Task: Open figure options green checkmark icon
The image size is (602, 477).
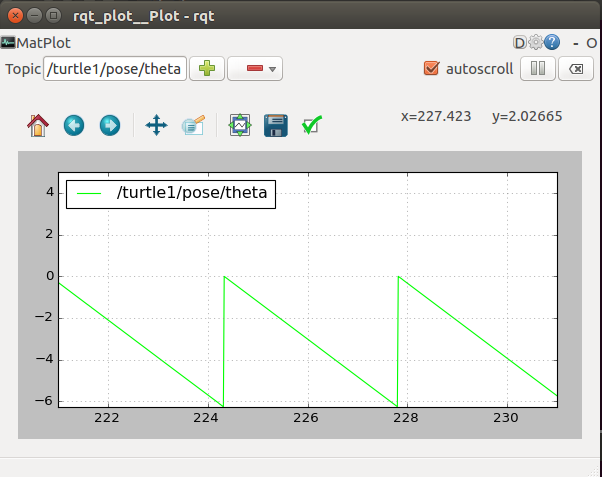Action: coord(312,125)
